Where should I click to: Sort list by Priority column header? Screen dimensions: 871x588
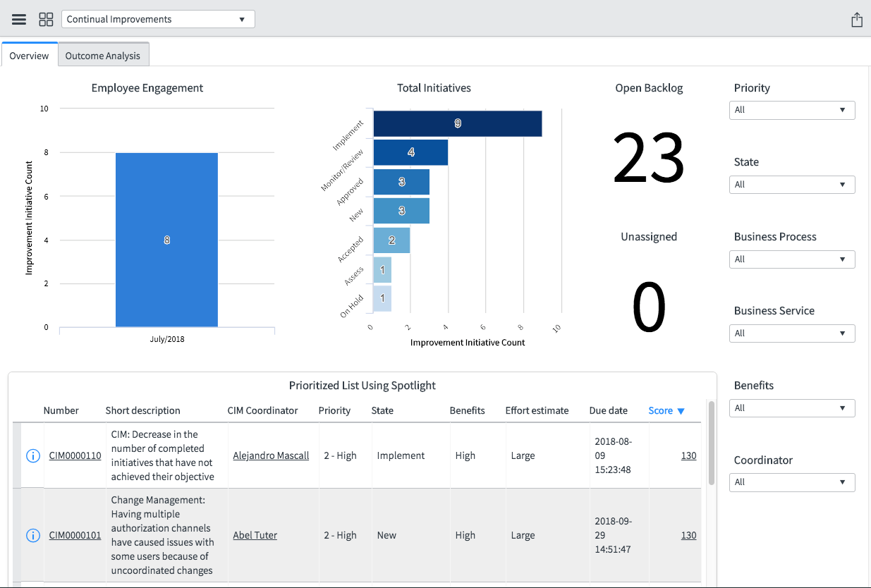pyautogui.click(x=334, y=410)
